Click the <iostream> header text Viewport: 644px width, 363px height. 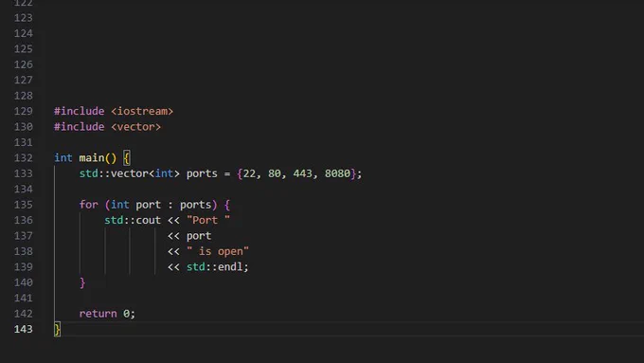click(x=142, y=111)
